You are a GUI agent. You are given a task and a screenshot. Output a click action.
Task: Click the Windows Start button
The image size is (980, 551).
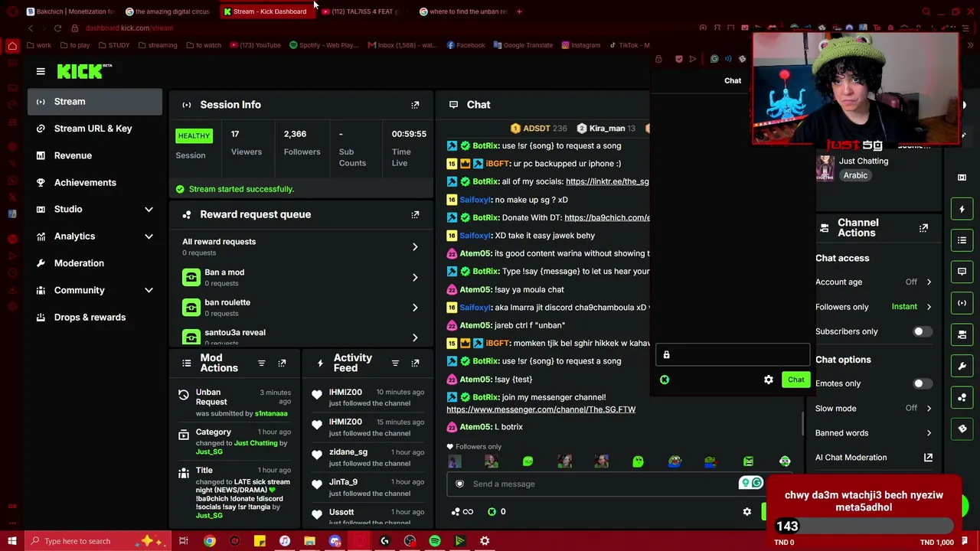(x=12, y=541)
